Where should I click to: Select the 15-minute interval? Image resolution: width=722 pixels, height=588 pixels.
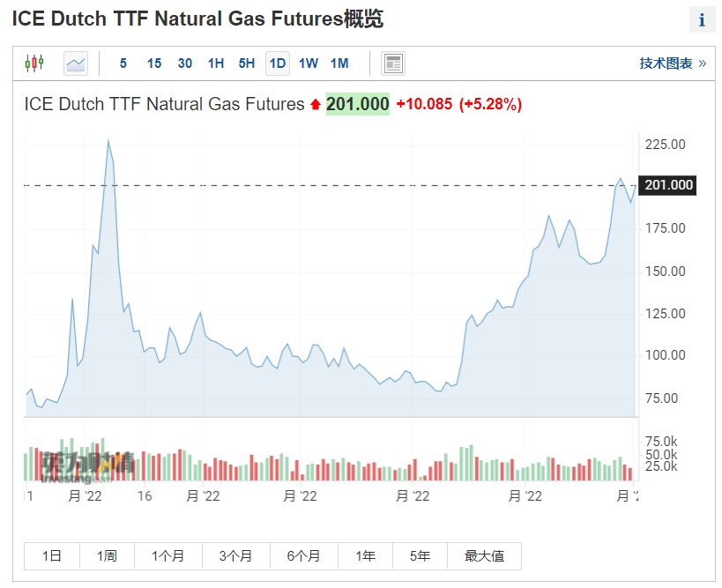pyautogui.click(x=154, y=63)
